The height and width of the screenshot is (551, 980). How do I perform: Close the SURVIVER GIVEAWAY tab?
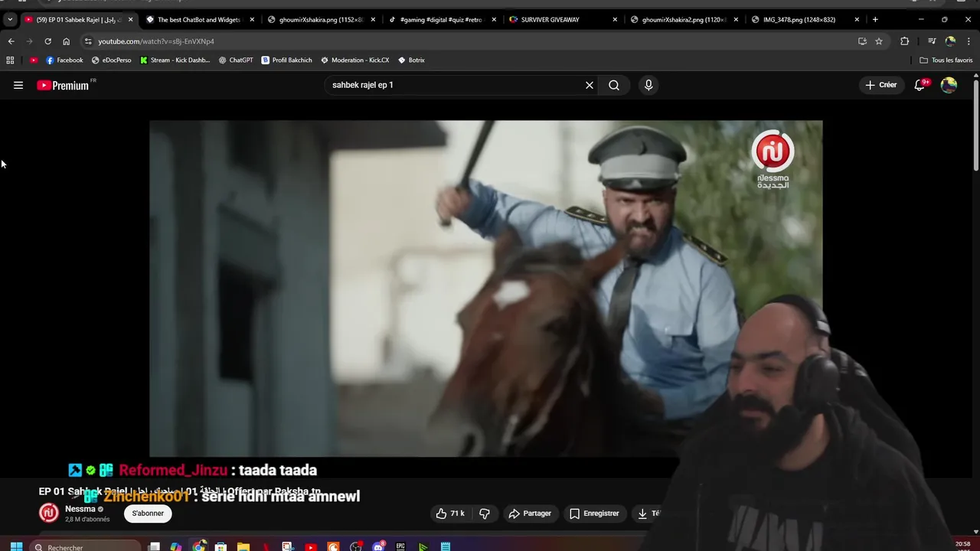pyautogui.click(x=615, y=19)
